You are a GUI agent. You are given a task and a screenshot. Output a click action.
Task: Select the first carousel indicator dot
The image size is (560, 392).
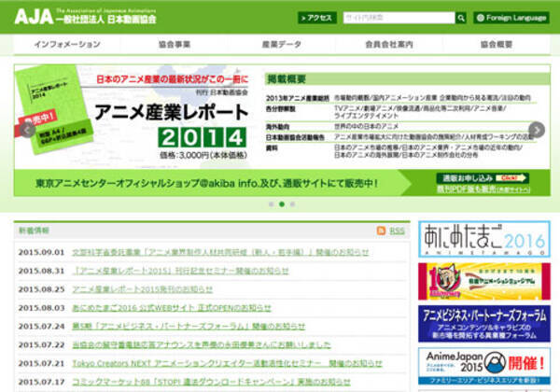[x=270, y=203]
